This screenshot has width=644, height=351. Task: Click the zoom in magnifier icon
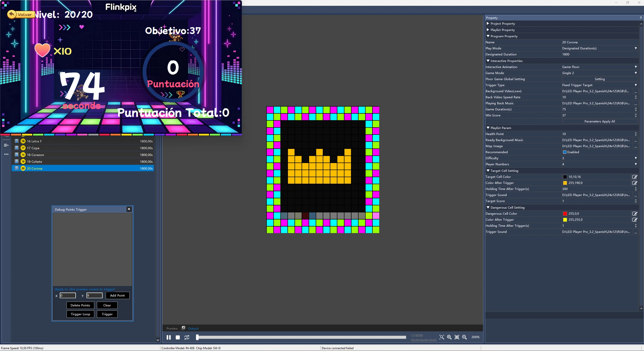(449, 337)
